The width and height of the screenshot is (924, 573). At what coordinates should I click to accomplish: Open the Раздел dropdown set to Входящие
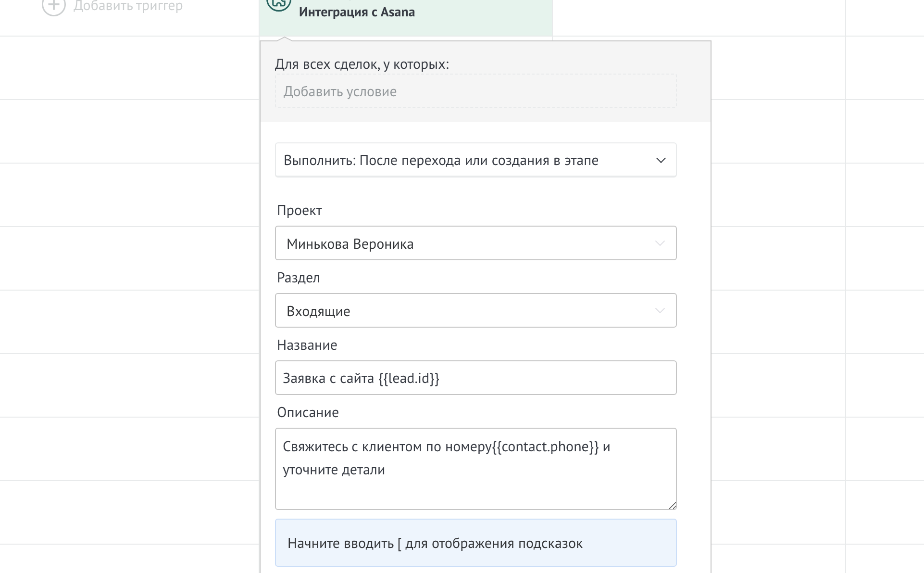pyautogui.click(x=475, y=310)
